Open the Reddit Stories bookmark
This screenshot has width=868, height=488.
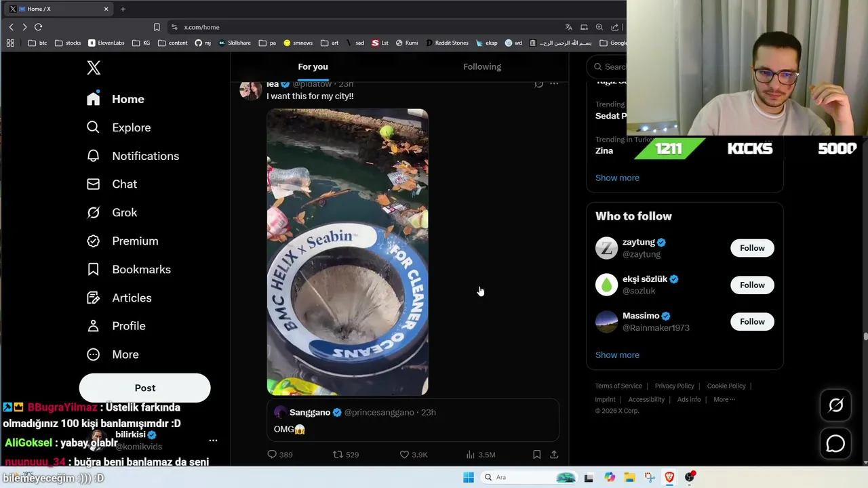(x=447, y=43)
